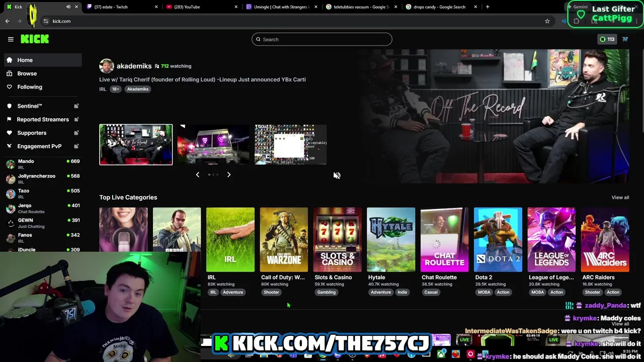The width and height of the screenshot is (644, 362).
Task: View site information icon in address bar
Action: [x=46, y=21]
